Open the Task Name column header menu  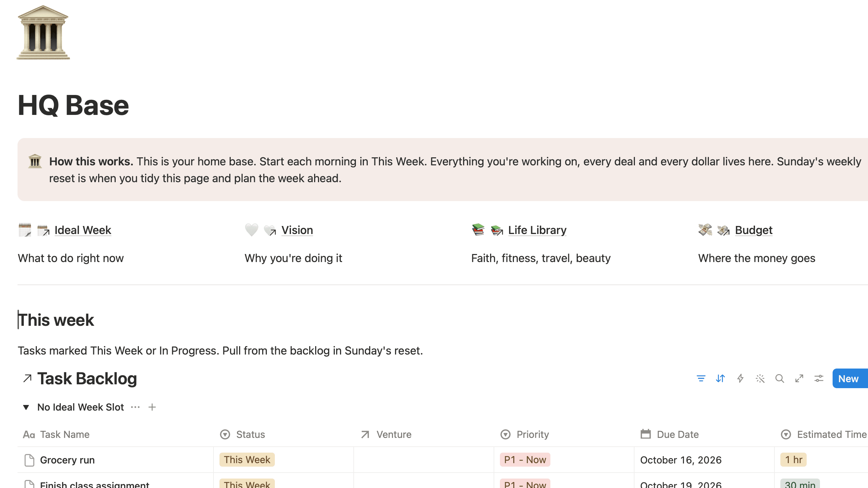[115, 434]
